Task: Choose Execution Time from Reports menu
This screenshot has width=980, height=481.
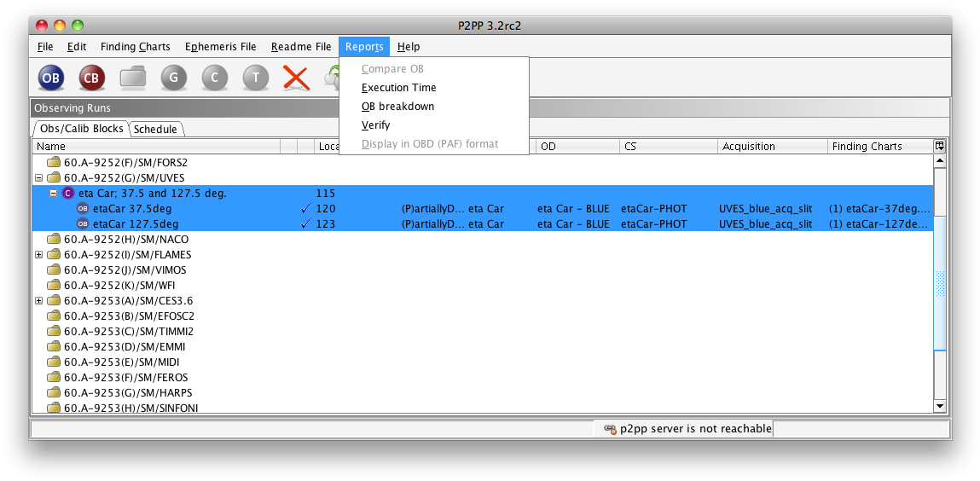Action: click(398, 88)
